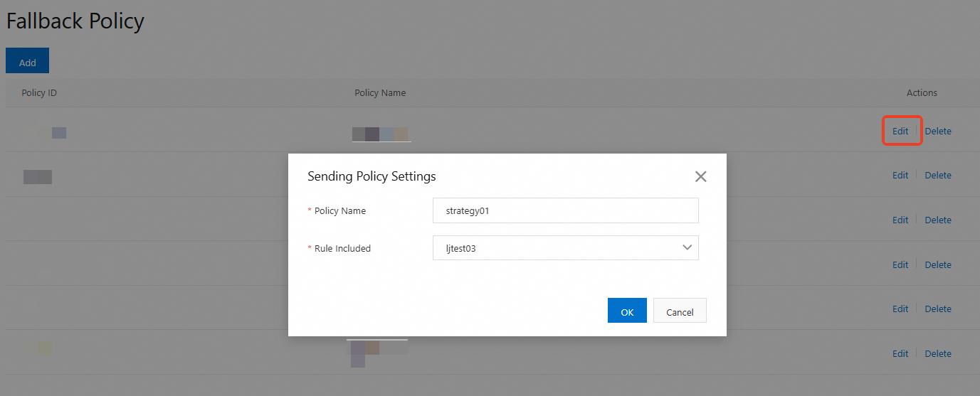Click the Policy Name input field
Viewport: 980px width, 396px height.
565,210
